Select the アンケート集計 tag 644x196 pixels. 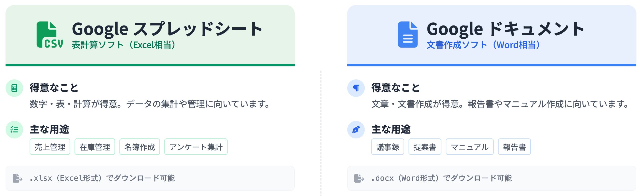tap(196, 147)
